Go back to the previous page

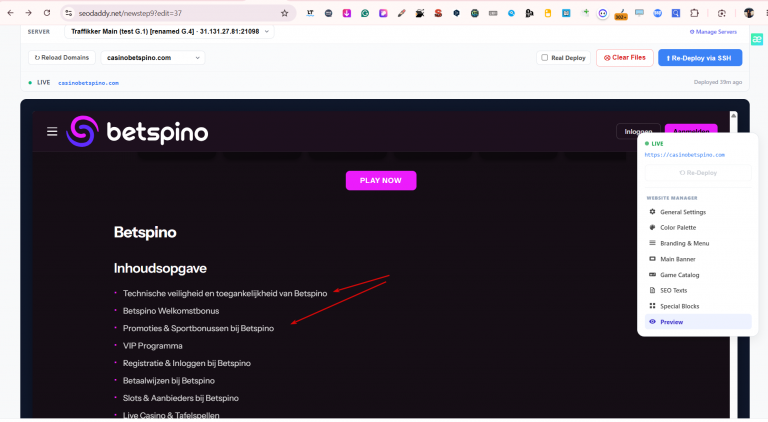click(x=10, y=13)
